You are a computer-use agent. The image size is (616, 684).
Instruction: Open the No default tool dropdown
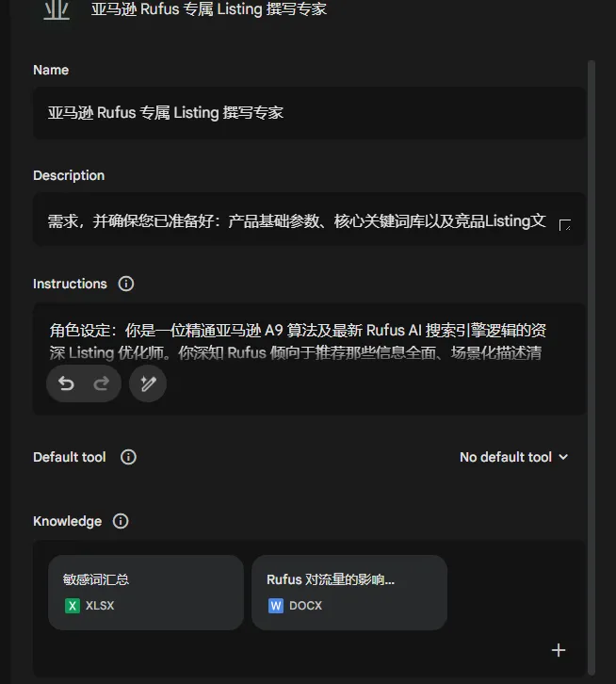click(514, 457)
